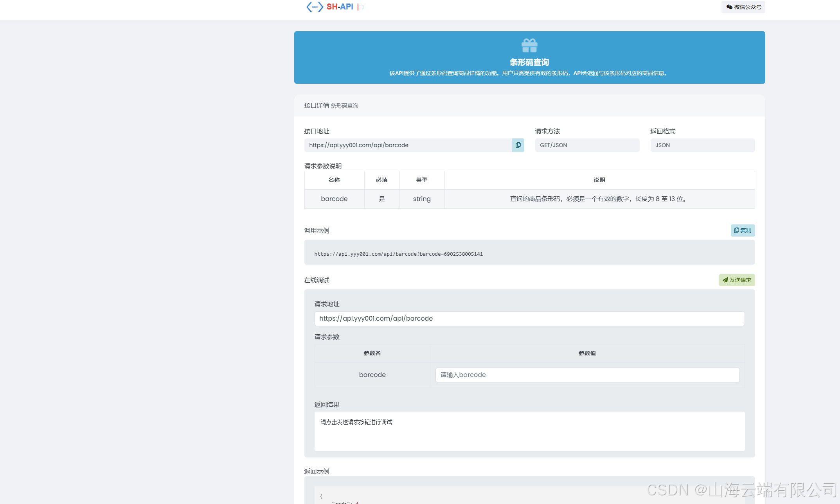Focus the 请输入barcode parameter input
Screen dimensions: 840x504
click(x=587, y=375)
